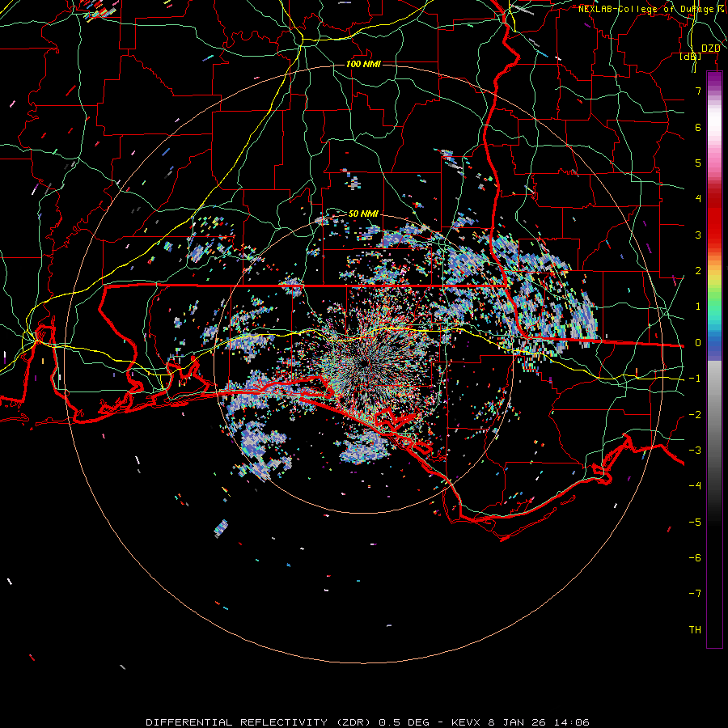Click the "TH" threshold scale label

695,630
